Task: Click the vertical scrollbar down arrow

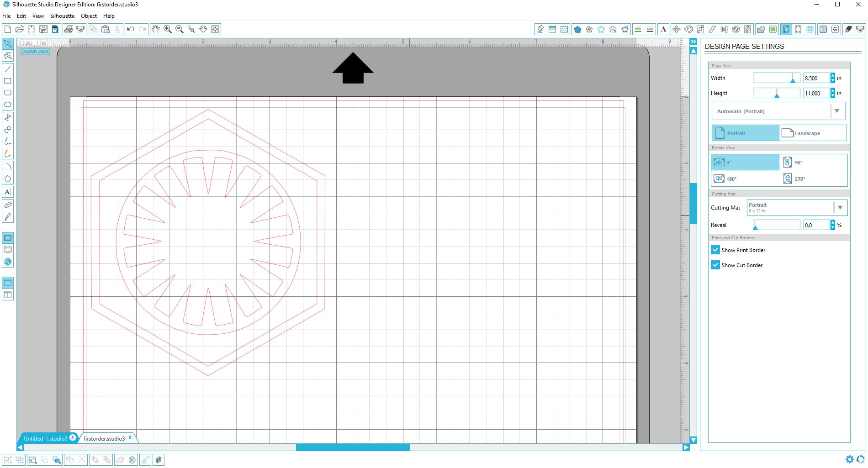Action: (693, 440)
